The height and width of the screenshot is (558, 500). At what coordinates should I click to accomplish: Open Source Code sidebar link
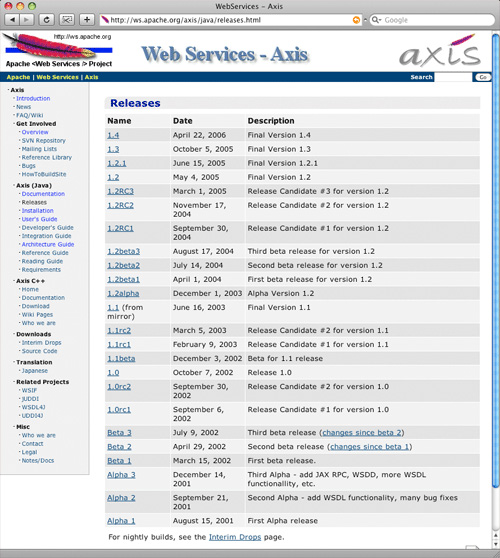[x=39, y=351]
